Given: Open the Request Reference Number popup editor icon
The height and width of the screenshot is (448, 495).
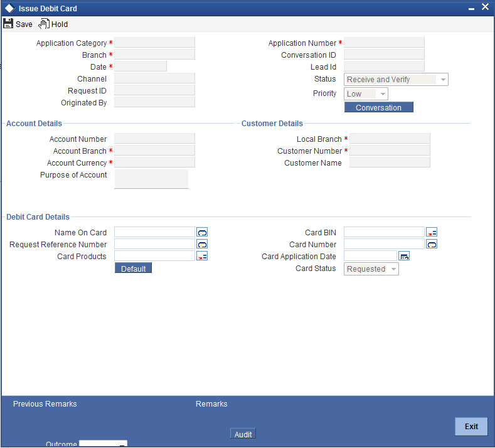Looking at the screenshot, I should click(202, 244).
